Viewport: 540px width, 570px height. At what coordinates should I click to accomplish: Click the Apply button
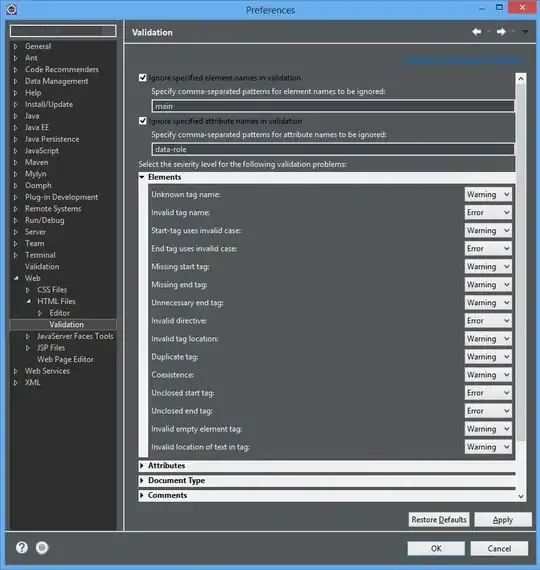pos(503,519)
